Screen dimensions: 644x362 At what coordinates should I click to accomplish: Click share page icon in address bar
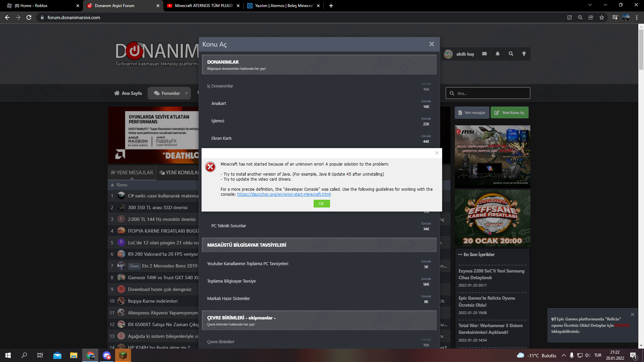591,17
